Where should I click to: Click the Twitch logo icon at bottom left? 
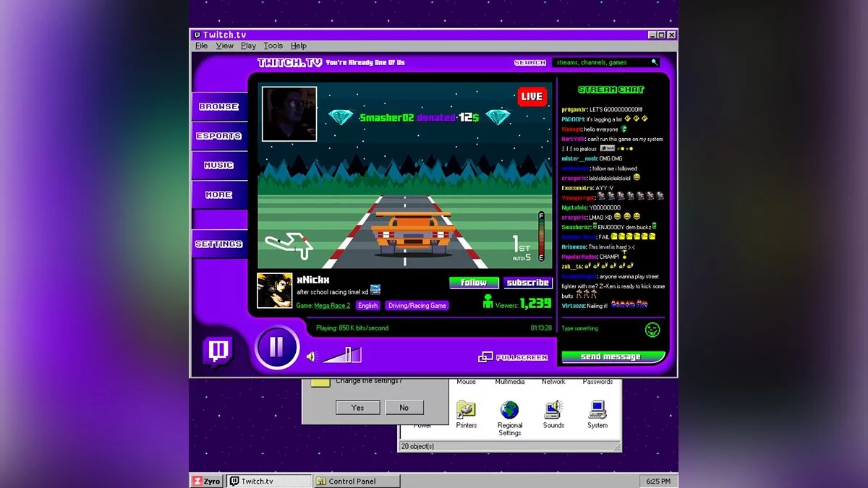point(218,352)
